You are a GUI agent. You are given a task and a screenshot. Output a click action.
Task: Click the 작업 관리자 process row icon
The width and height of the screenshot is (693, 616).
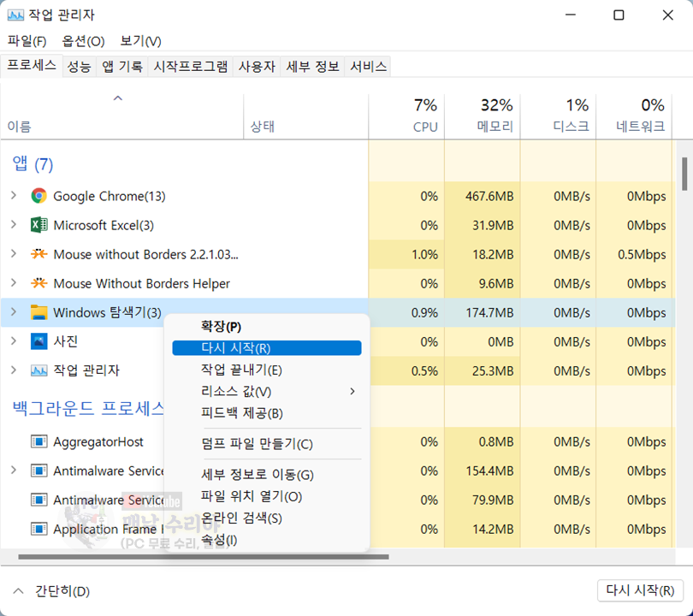tap(38, 370)
